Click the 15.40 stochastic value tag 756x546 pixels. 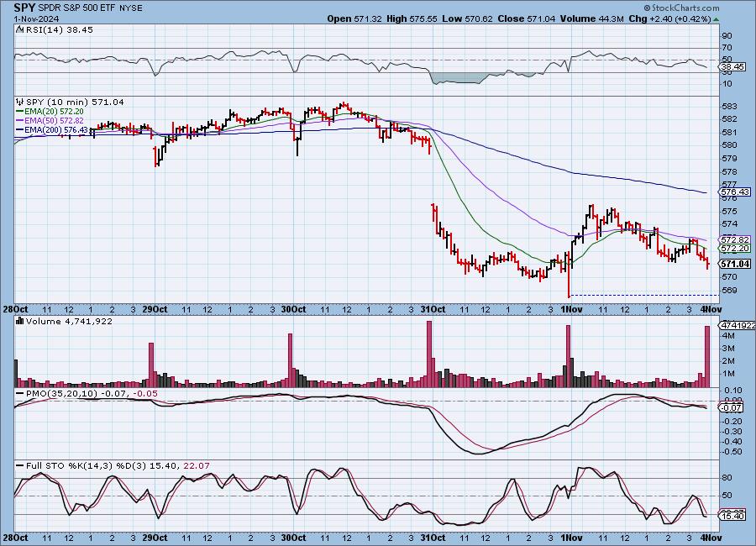tap(732, 516)
